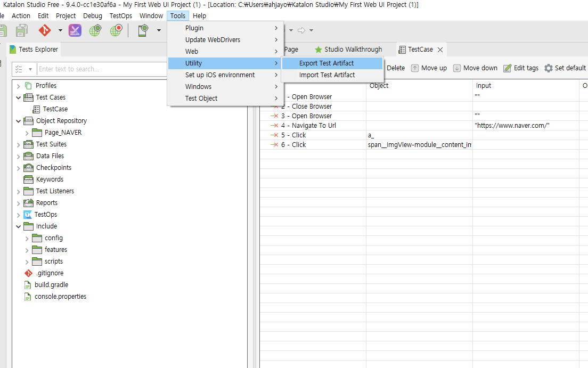Close the TestCase editor tab
Viewport: 588px width, 368px height.
(440, 50)
